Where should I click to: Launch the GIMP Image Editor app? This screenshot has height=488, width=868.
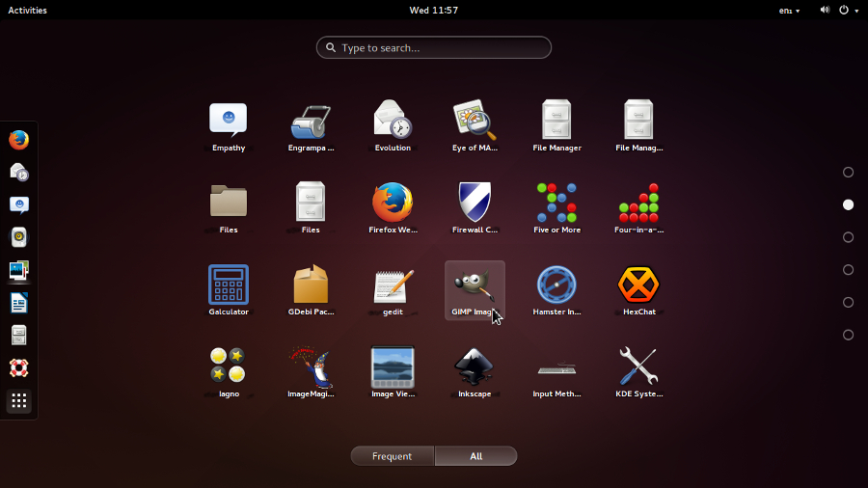pos(475,290)
